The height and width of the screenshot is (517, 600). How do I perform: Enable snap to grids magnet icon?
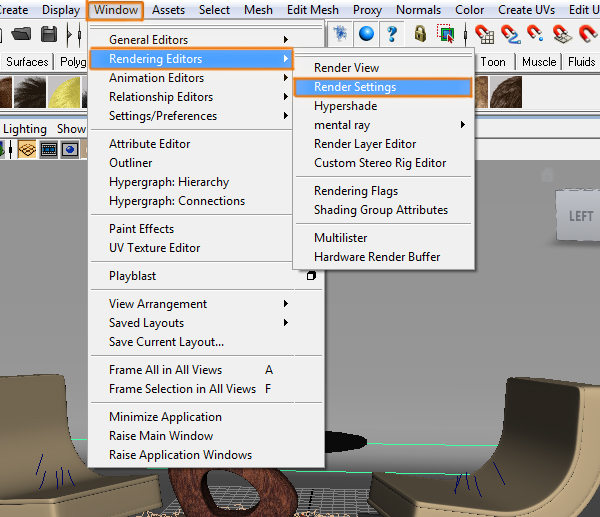tap(484, 34)
